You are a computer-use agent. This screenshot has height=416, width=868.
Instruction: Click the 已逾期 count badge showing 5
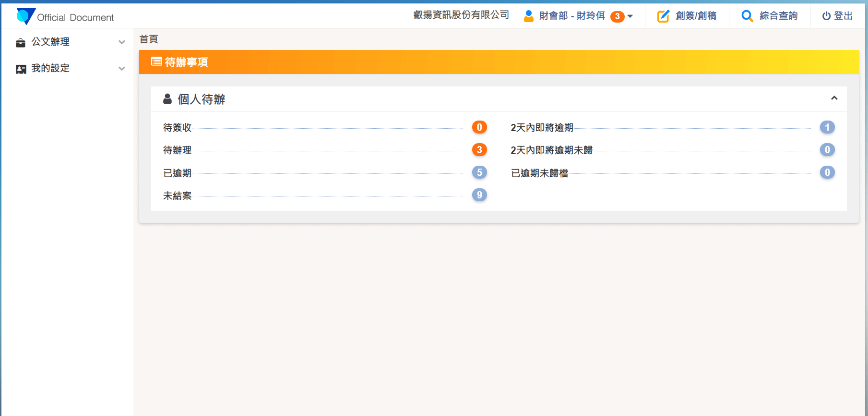[479, 172]
